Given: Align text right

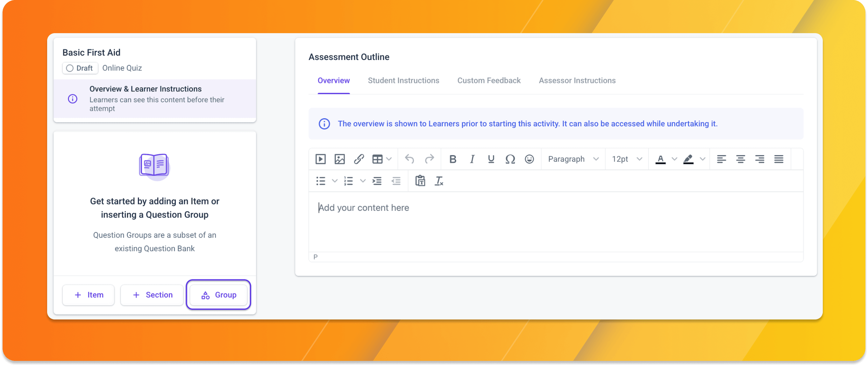Looking at the screenshot, I should coord(759,159).
